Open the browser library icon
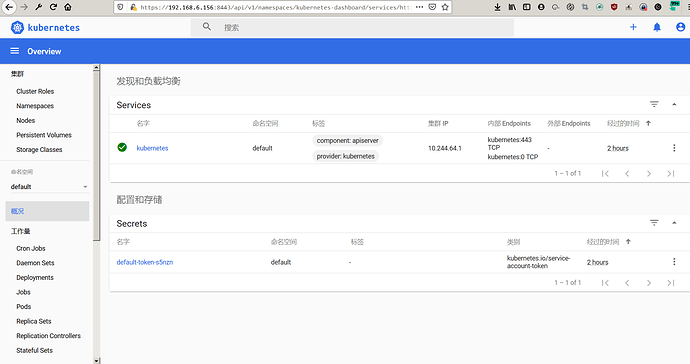The image size is (690, 364). point(512,7)
